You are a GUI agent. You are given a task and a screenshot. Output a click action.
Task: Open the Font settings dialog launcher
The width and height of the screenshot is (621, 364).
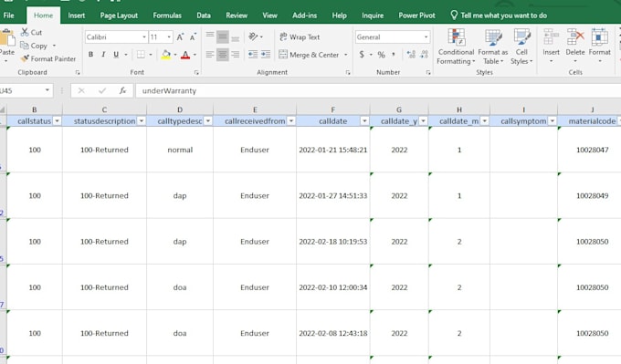coord(196,72)
